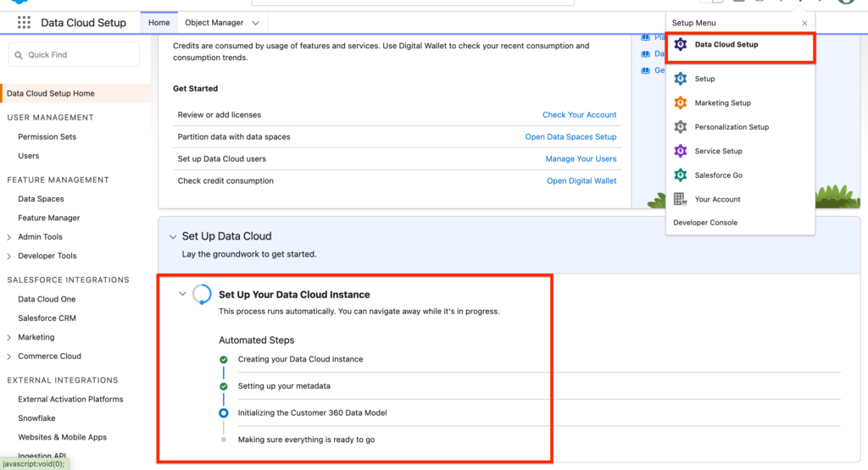The width and height of the screenshot is (868, 470).
Task: Collapse the Set Up Data Cloud section
Action: (x=172, y=237)
